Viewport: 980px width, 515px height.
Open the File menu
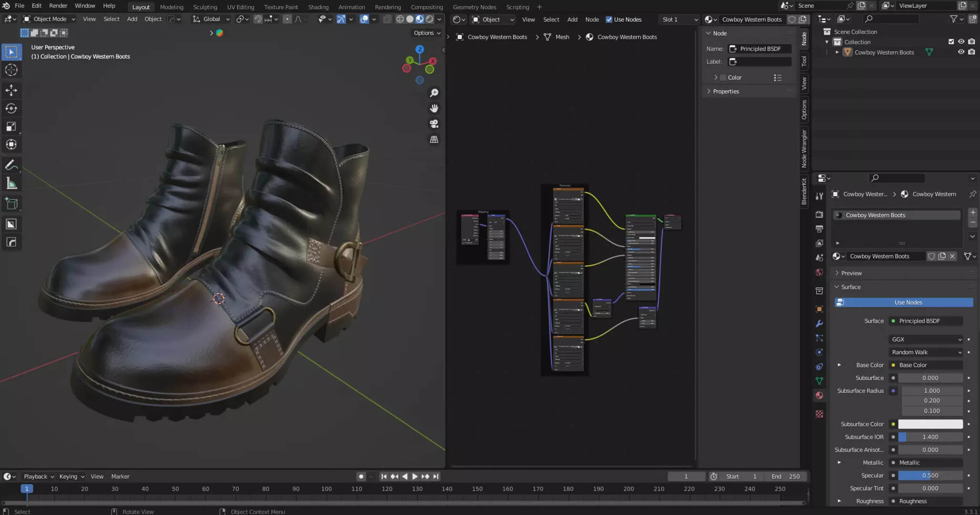(x=20, y=6)
